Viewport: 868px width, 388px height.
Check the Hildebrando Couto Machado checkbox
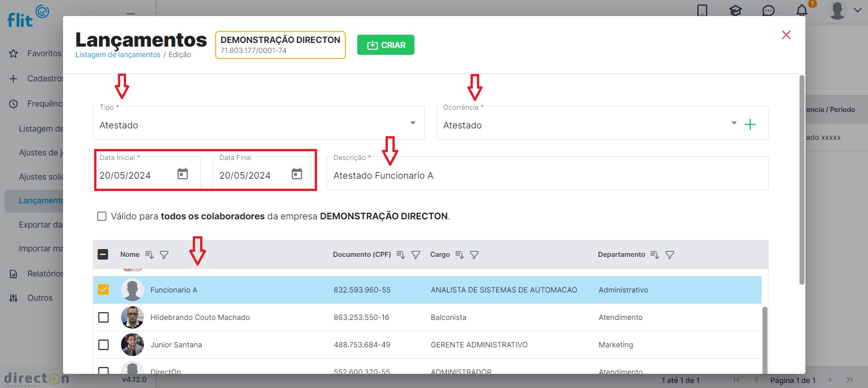tap(103, 317)
